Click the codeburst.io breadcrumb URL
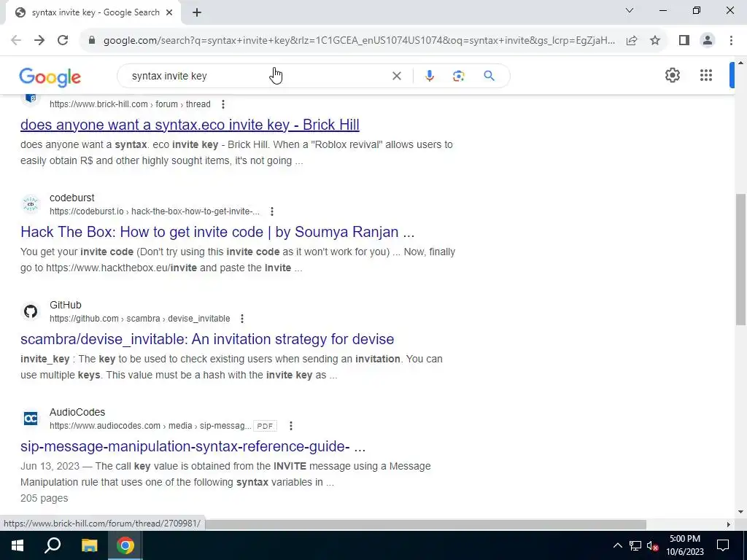This screenshot has height=560, width=747. tap(155, 211)
